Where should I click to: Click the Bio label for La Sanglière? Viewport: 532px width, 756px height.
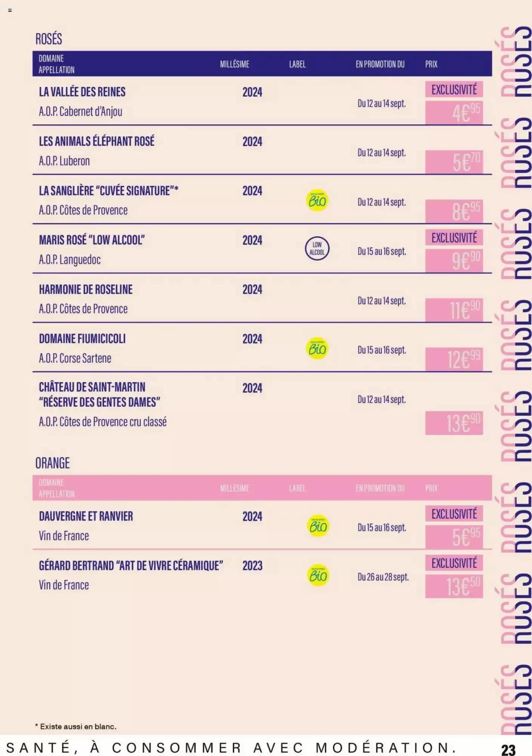tap(317, 200)
